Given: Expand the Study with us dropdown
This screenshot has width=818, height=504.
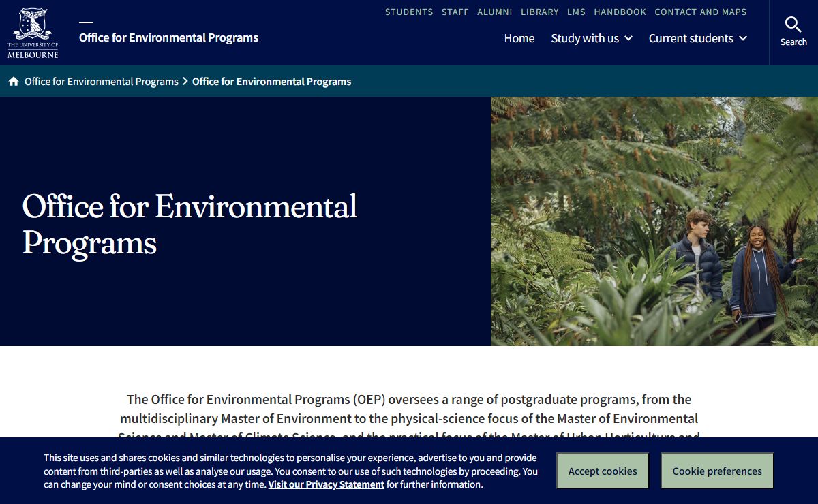Looking at the screenshot, I should pos(592,38).
